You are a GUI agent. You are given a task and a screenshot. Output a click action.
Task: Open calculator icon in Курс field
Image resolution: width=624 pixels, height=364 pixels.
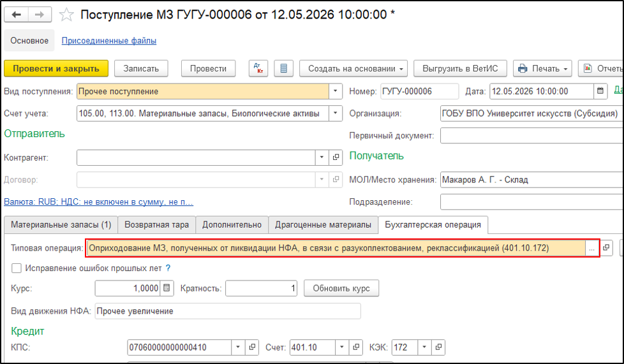tap(167, 288)
